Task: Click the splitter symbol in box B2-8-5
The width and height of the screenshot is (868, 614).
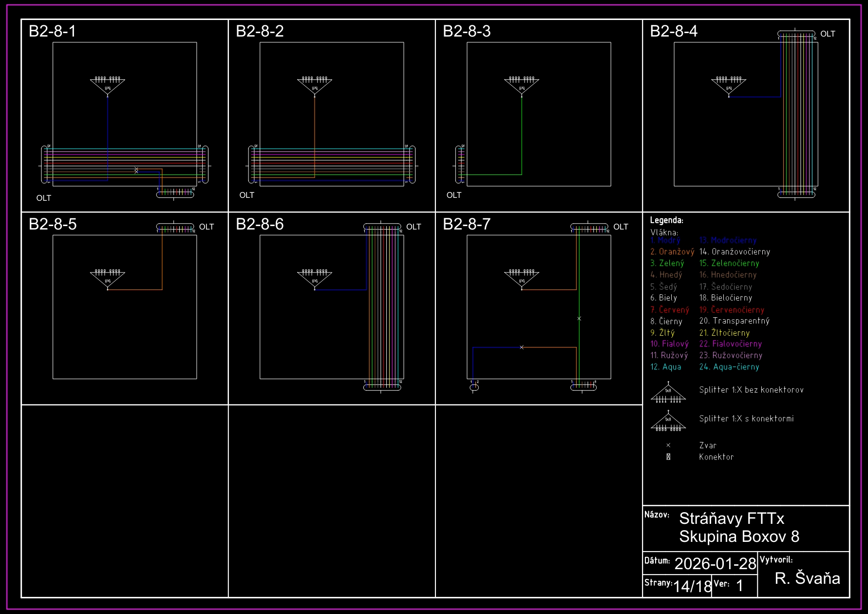Action: click(x=108, y=278)
